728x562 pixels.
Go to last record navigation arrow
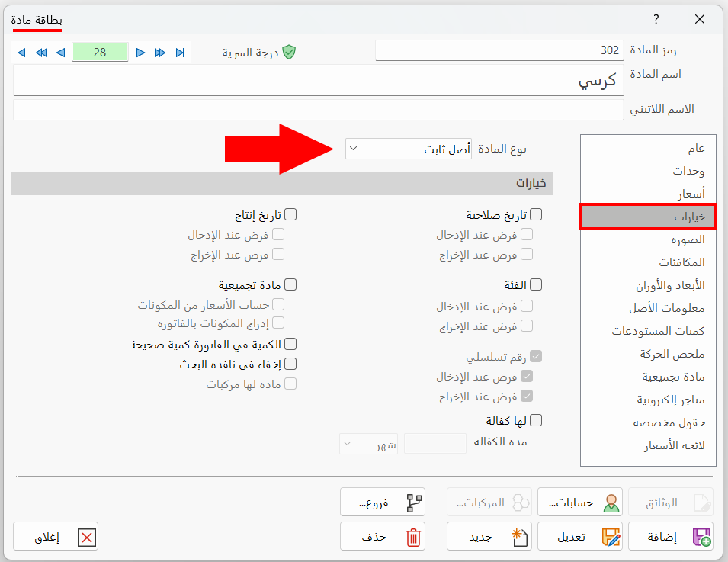180,53
